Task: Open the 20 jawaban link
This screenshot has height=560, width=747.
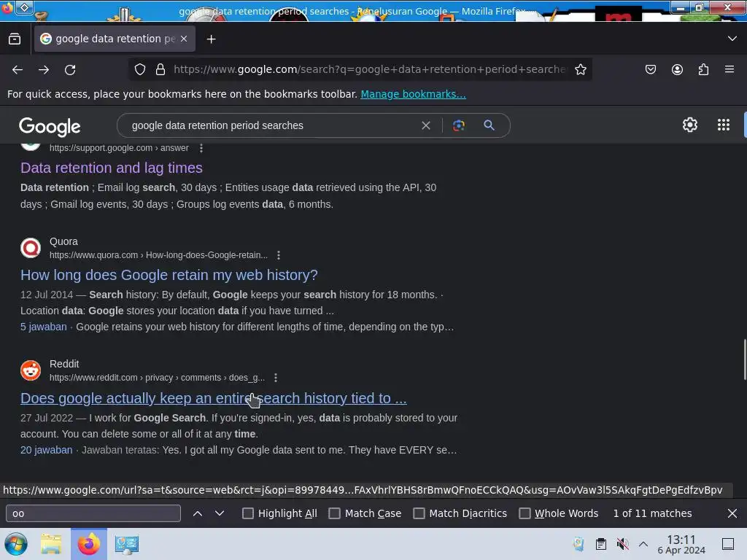Action: point(46,451)
